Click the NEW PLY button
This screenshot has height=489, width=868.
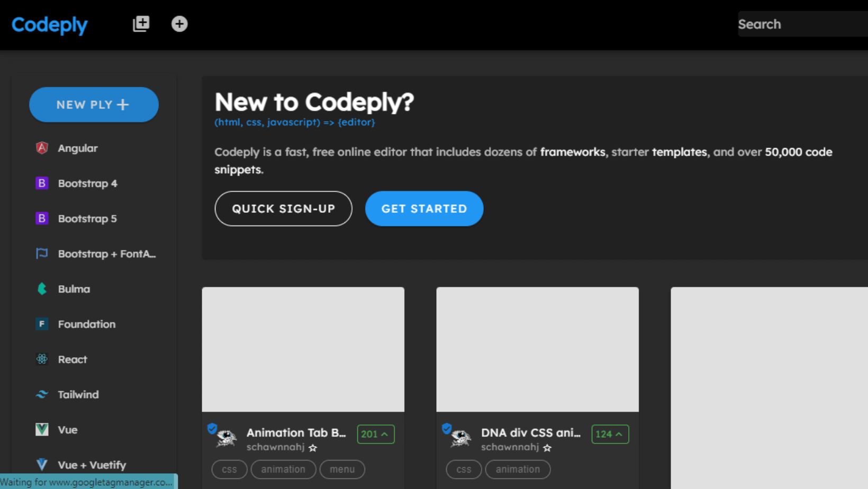[x=94, y=105]
